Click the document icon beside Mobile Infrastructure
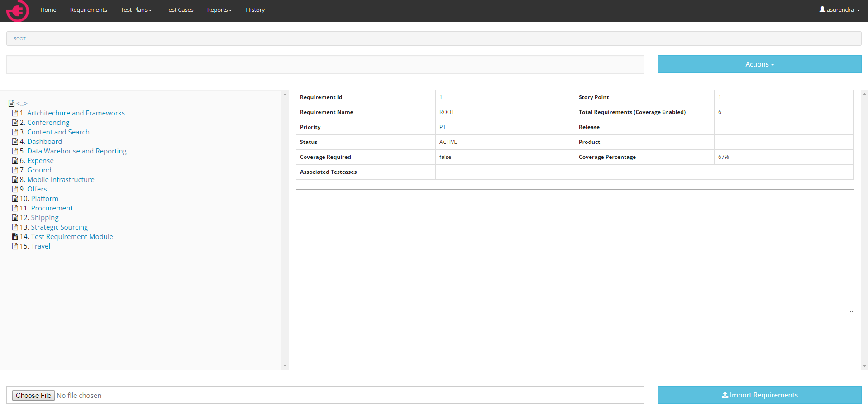The image size is (868, 416). 15,180
